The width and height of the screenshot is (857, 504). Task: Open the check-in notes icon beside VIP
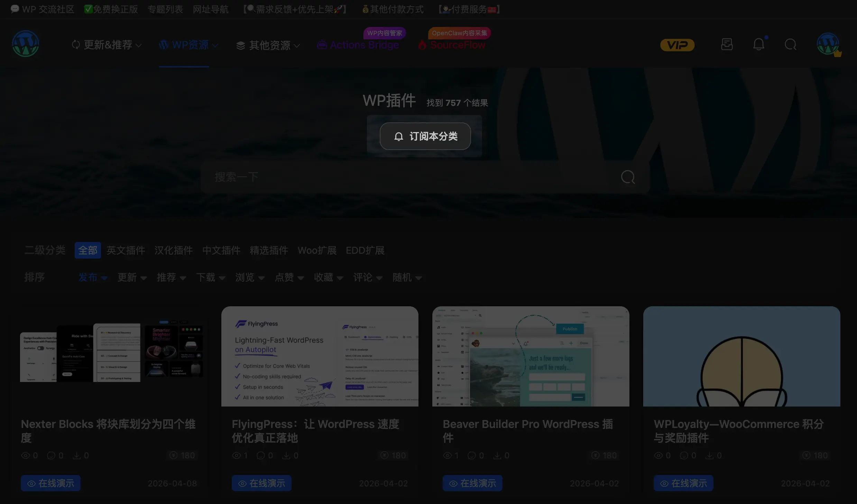(x=727, y=44)
